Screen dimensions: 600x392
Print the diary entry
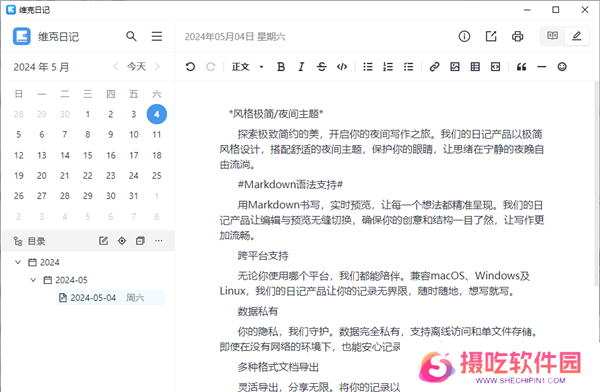click(517, 36)
